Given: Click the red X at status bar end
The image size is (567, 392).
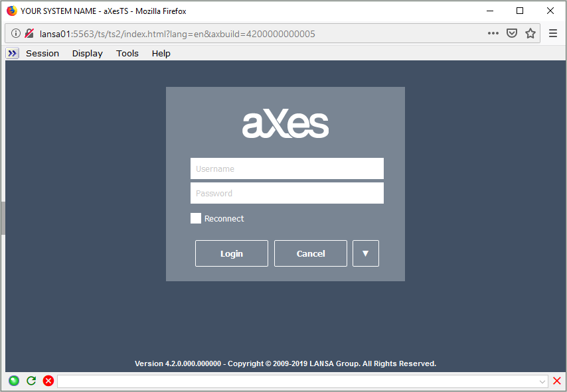Looking at the screenshot, I should pyautogui.click(x=557, y=381).
